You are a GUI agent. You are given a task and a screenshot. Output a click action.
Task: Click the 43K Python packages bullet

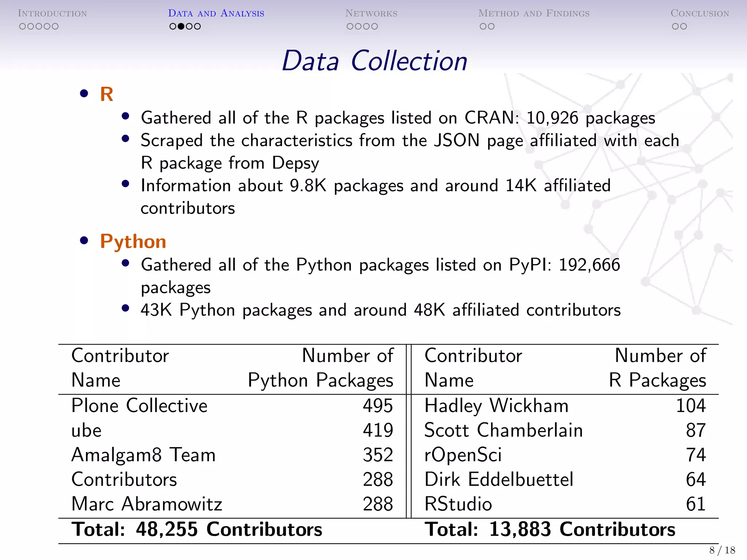(381, 310)
